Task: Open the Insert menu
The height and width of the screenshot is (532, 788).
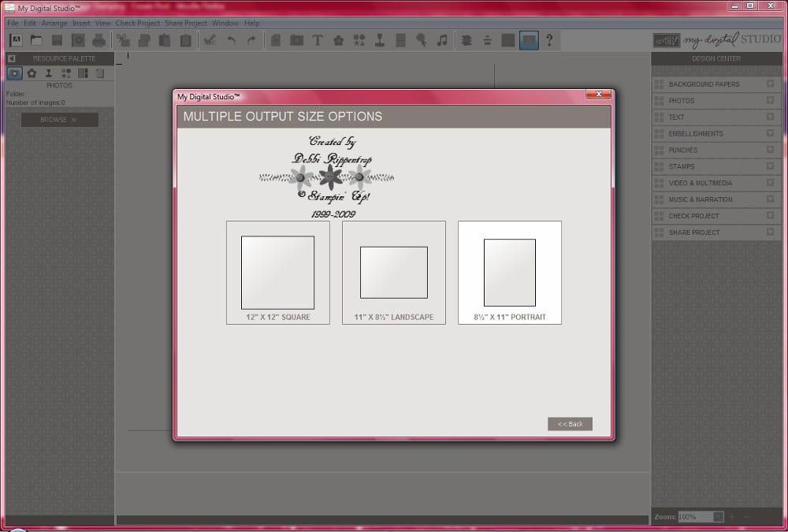Action: click(x=81, y=23)
